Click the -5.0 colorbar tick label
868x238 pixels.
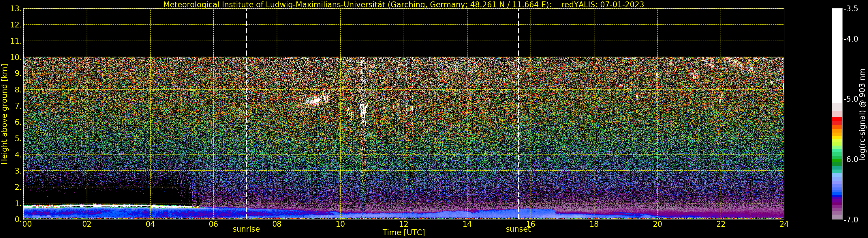coord(851,99)
